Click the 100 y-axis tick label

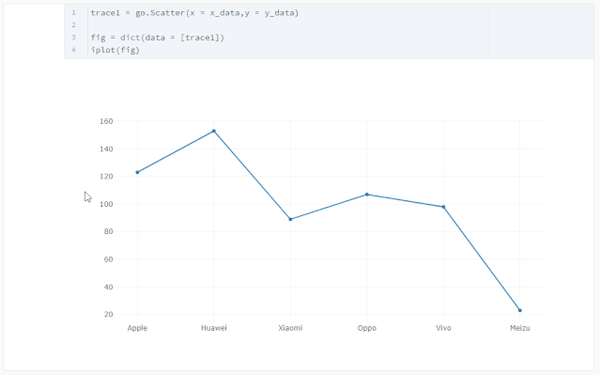[106, 204]
